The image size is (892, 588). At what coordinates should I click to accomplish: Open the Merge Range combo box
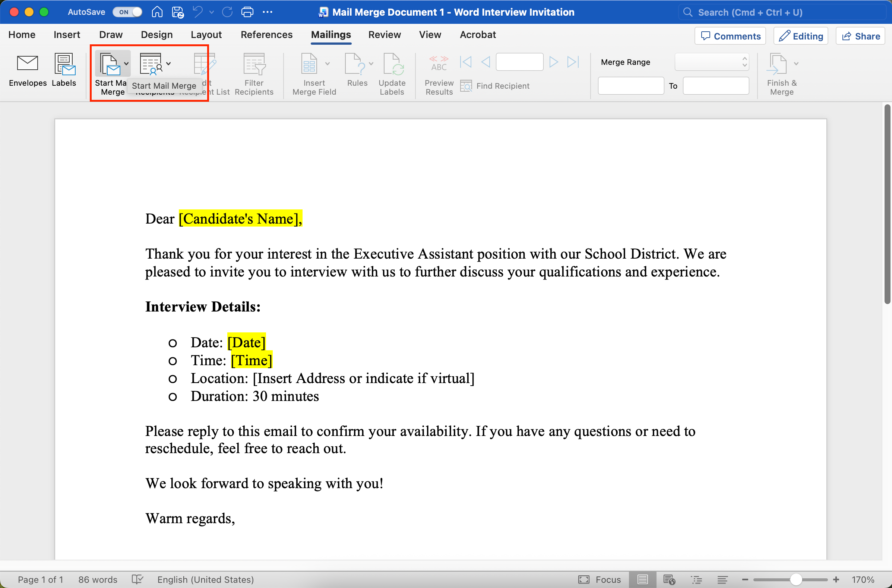(711, 62)
